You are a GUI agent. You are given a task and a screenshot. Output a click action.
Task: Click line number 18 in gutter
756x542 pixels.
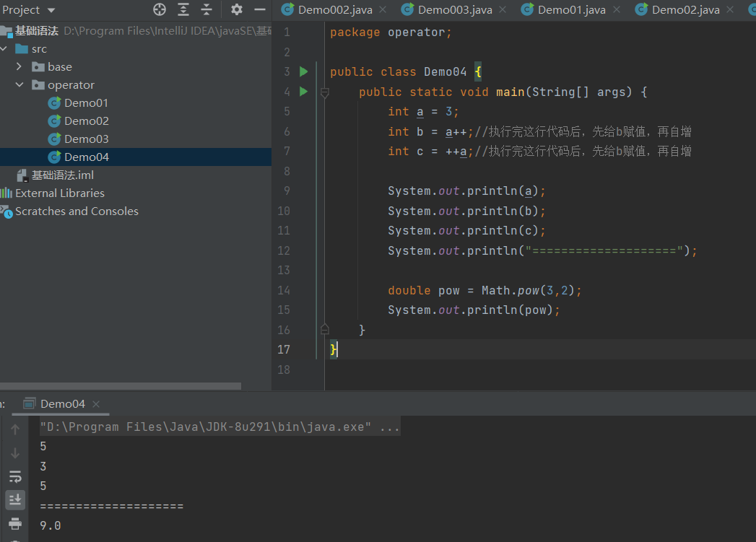click(284, 370)
